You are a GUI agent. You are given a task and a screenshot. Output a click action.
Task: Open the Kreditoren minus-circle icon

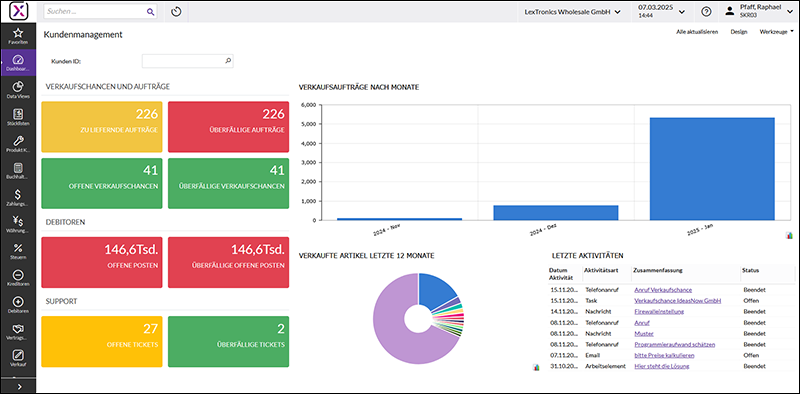[x=18, y=278]
